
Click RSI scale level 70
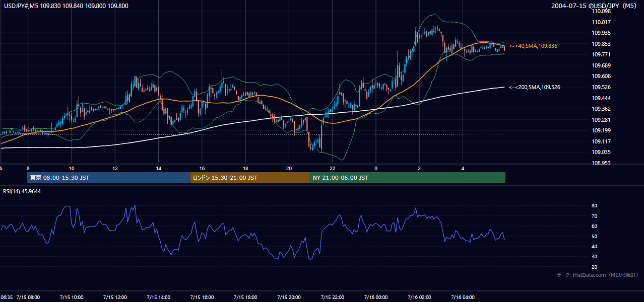point(595,216)
